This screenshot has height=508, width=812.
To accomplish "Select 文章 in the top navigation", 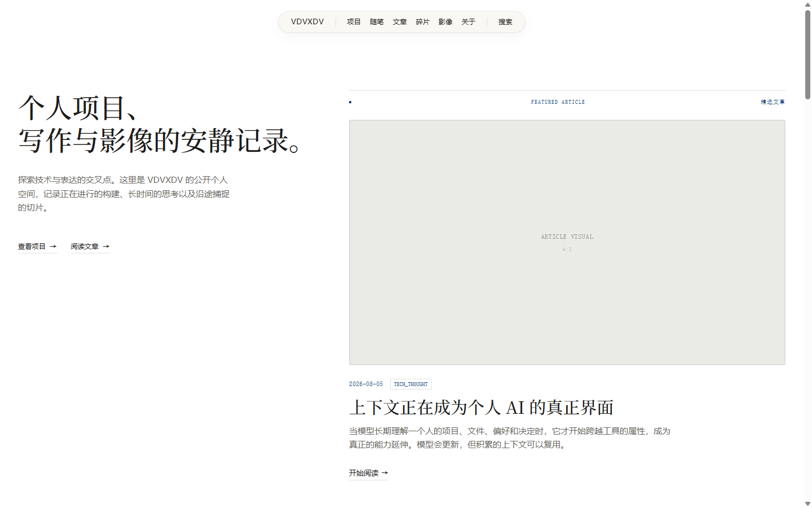I will [x=400, y=22].
